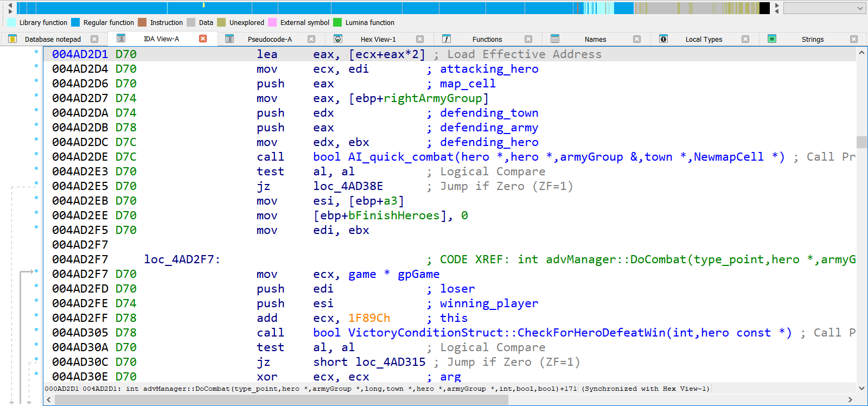Click the Unexplored legend color swatch
The image size is (868, 406).
pyautogui.click(x=221, y=22)
